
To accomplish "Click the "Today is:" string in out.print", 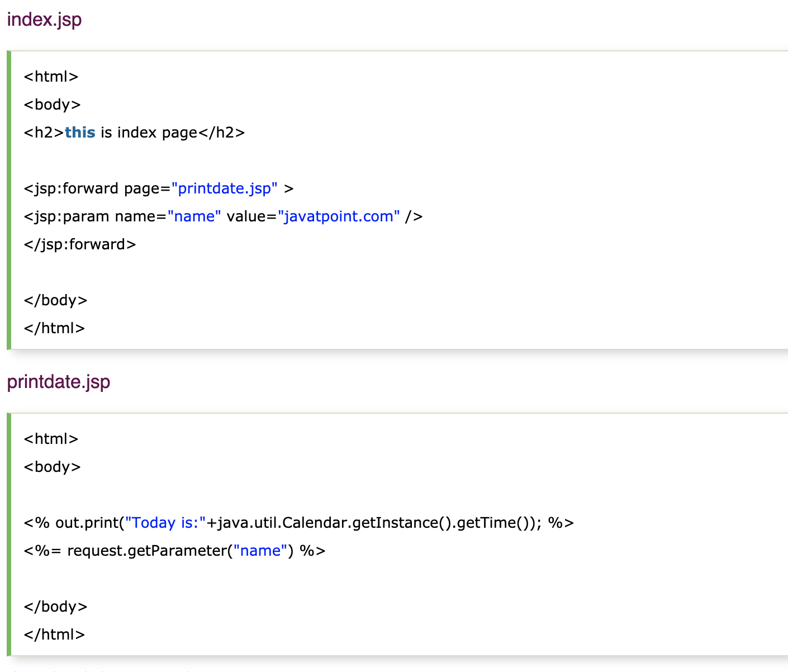I will [x=165, y=523].
